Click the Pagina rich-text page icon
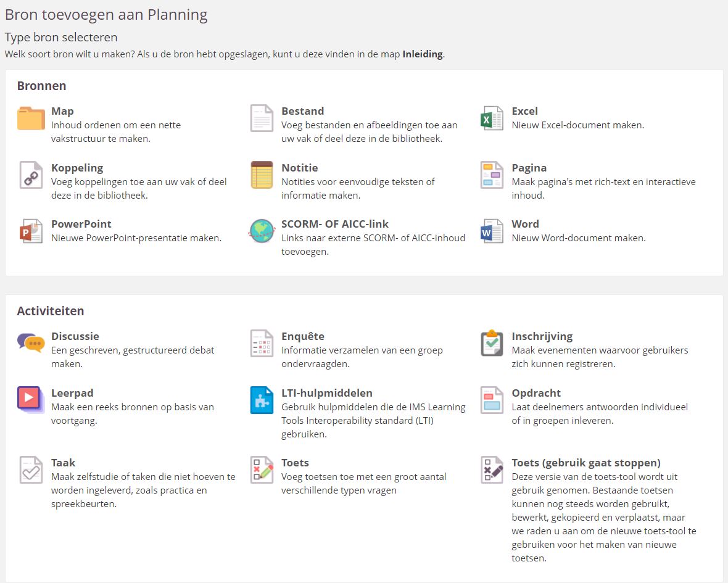The image size is (728, 583). (492, 175)
